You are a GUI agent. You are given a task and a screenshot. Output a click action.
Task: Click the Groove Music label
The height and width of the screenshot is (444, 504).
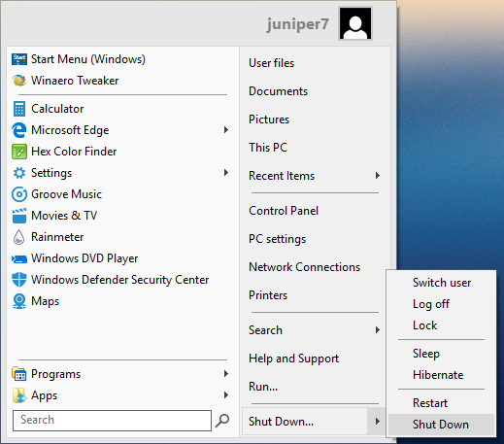[x=66, y=194]
